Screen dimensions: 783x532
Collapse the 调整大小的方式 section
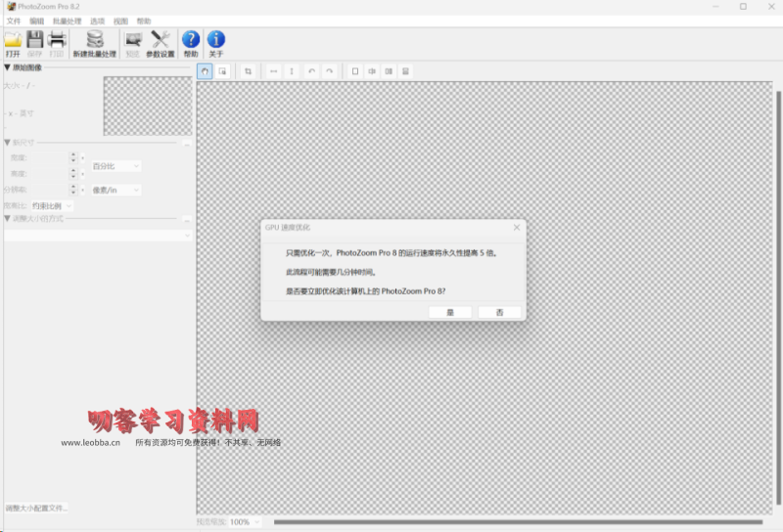click(x=7, y=219)
